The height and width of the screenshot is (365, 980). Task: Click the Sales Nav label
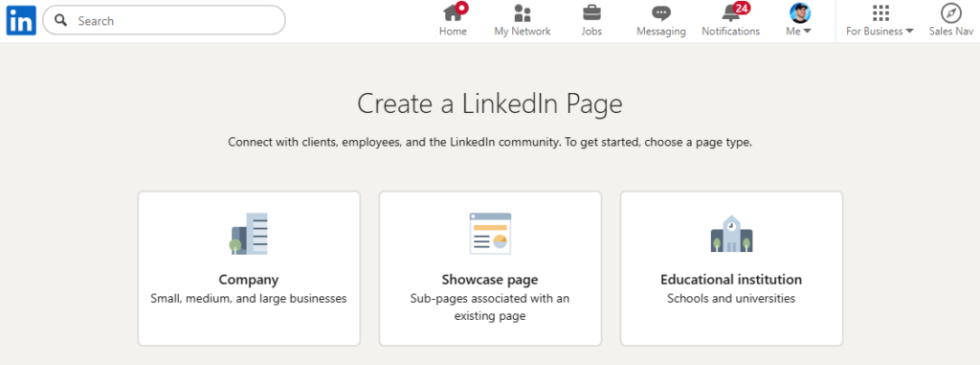click(x=951, y=32)
